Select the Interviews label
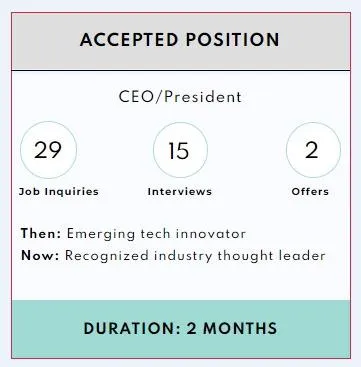Screen dimensions: 361x367 (x=180, y=192)
